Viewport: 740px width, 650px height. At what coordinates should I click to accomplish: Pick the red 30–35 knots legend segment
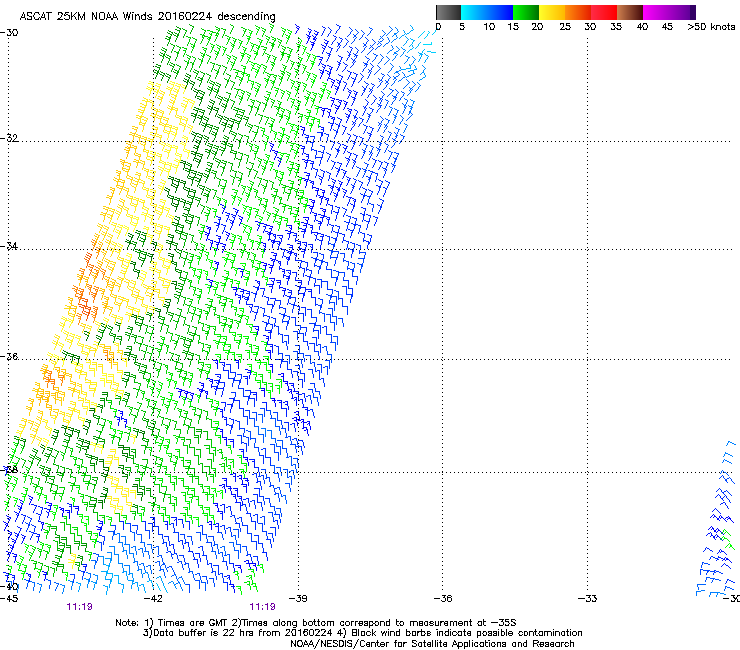click(604, 12)
